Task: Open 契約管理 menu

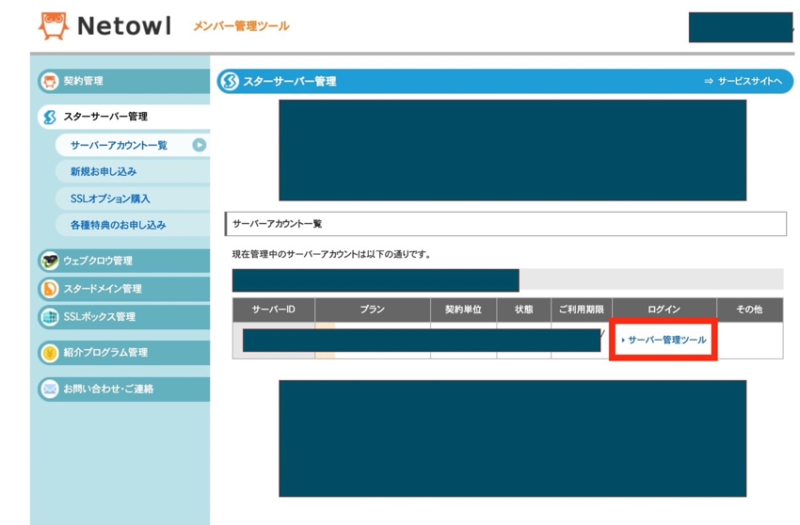Action: 124,81
